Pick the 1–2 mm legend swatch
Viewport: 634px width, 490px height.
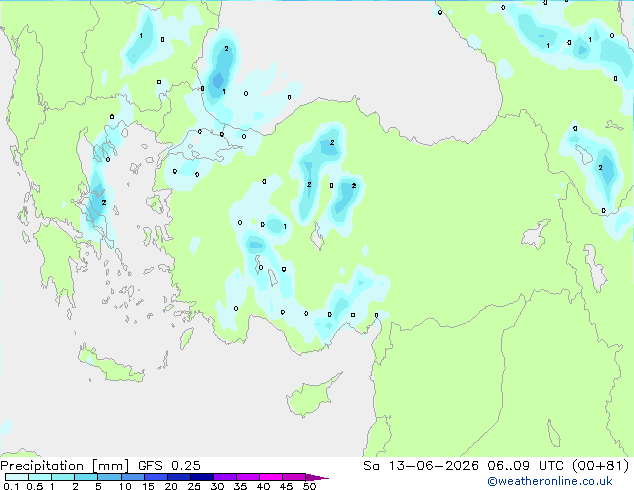pyautogui.click(x=63, y=477)
